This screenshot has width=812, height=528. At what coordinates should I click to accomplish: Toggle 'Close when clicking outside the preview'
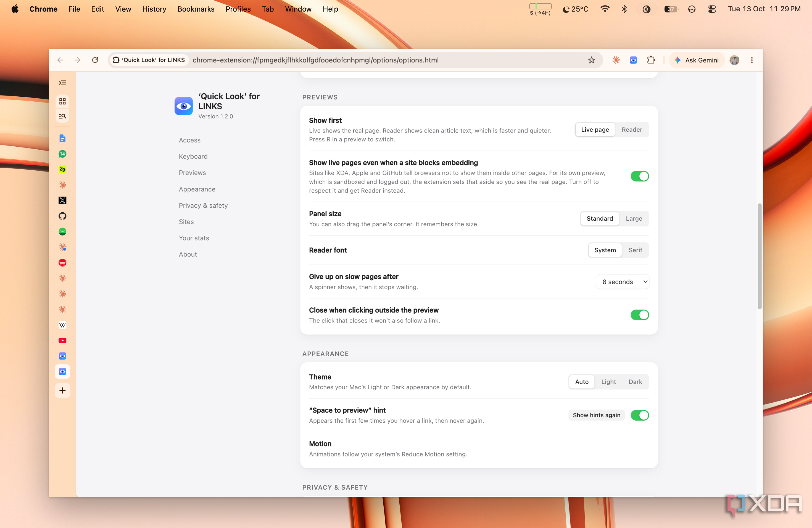pos(640,315)
